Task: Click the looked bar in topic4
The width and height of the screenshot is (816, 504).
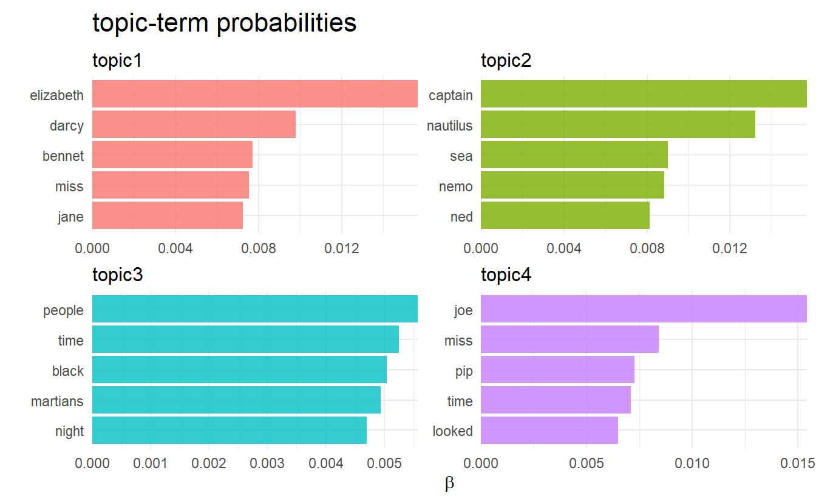Action: (x=549, y=431)
